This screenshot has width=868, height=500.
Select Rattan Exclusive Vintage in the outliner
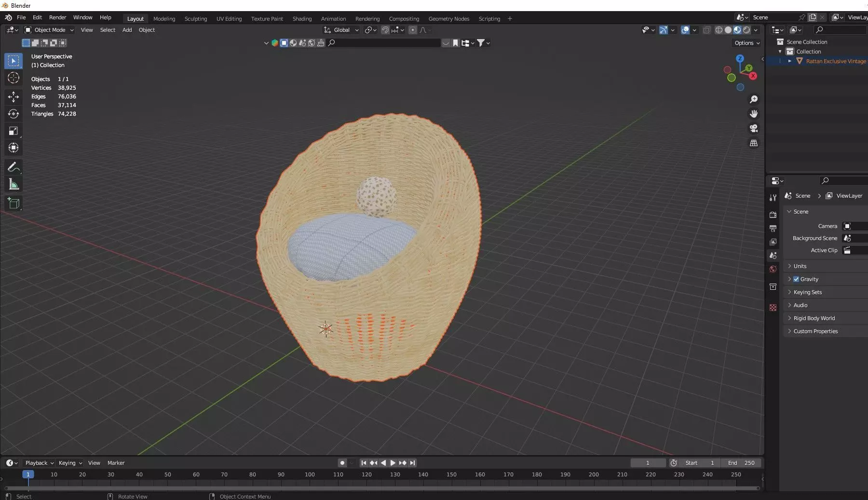[836, 61]
